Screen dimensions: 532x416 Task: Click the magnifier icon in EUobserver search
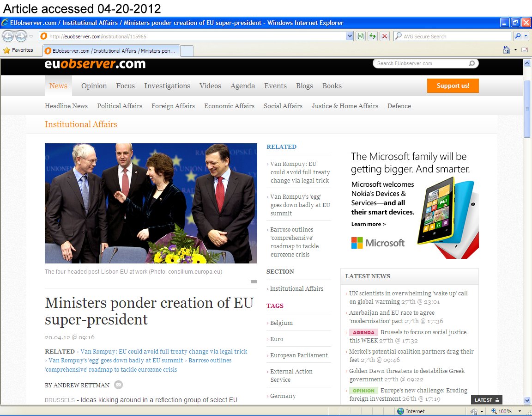[472, 64]
